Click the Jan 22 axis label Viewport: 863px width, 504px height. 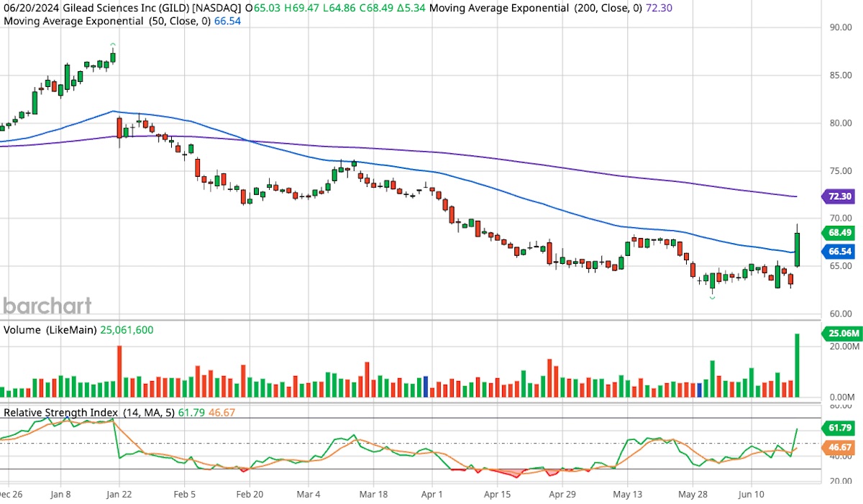click(119, 495)
